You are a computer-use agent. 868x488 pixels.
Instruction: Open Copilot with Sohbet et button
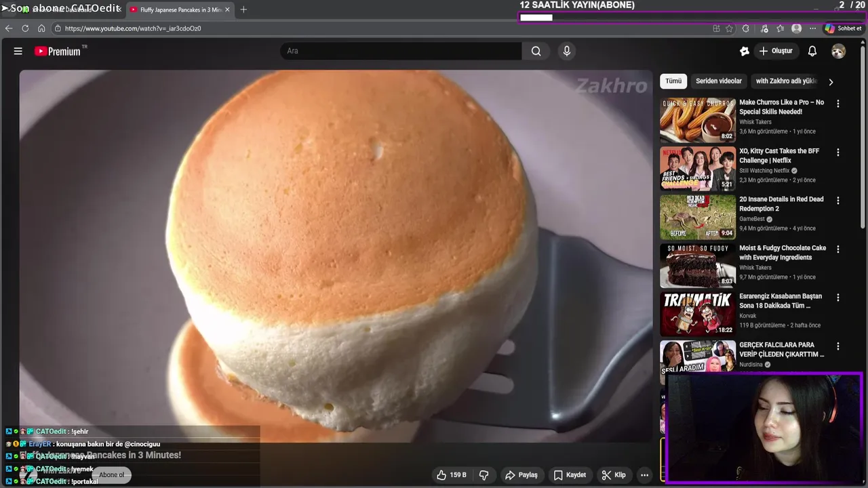click(844, 28)
